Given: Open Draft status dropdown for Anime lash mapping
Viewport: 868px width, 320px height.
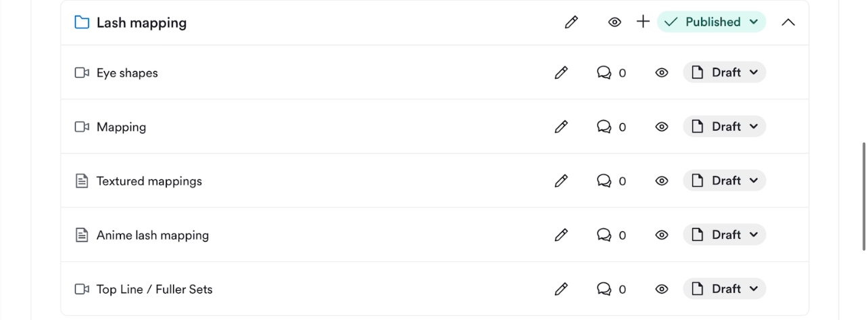Looking at the screenshot, I should click(x=724, y=235).
